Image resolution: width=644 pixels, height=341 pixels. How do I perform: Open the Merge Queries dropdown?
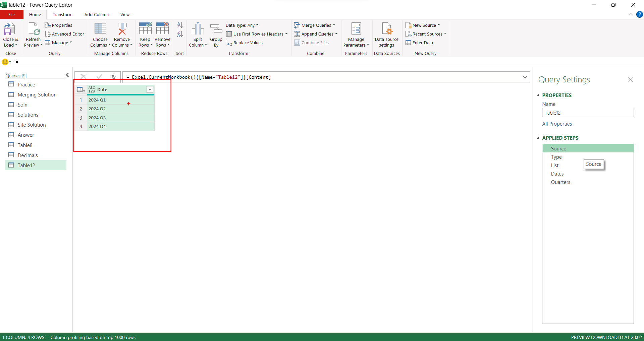click(315, 25)
